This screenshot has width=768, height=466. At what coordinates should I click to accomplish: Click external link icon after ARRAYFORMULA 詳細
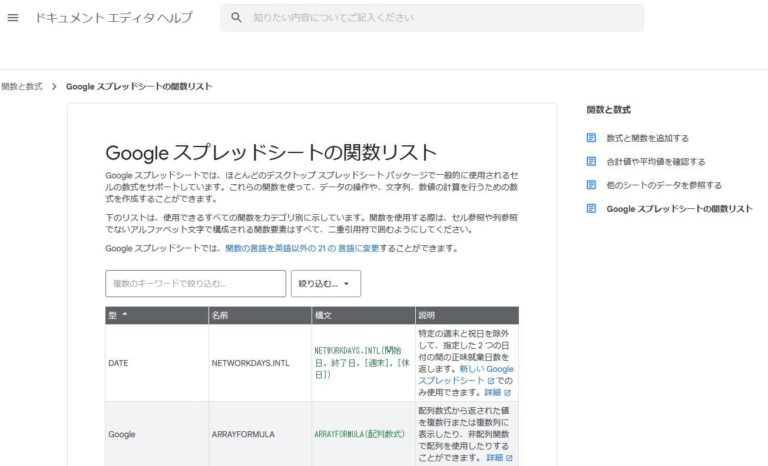tap(509, 458)
